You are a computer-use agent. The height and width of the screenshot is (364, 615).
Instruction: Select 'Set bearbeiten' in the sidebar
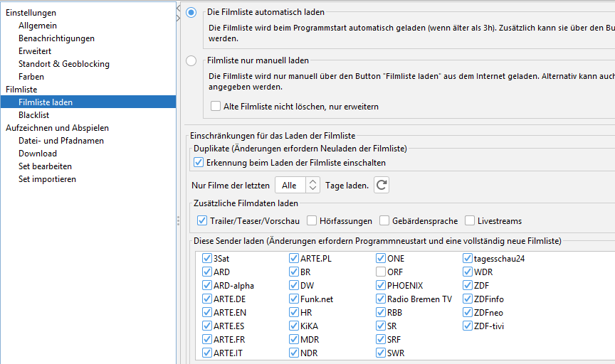tap(45, 166)
